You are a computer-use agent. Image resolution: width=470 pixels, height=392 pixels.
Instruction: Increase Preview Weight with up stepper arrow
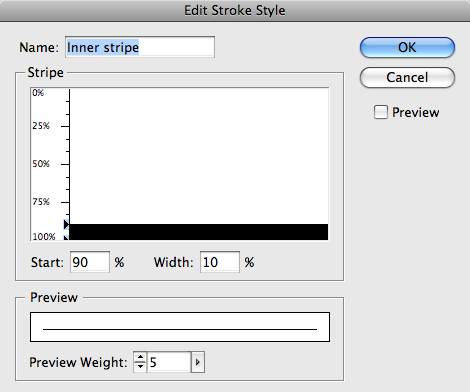point(140,357)
